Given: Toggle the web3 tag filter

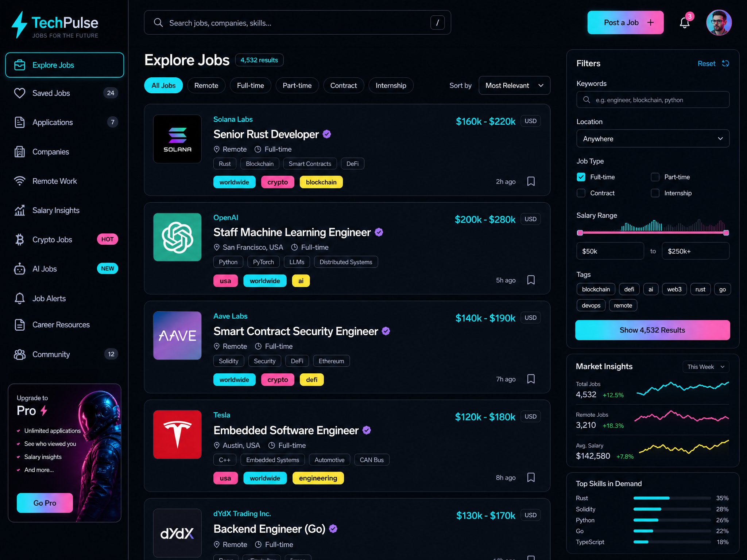Looking at the screenshot, I should pos(674,289).
